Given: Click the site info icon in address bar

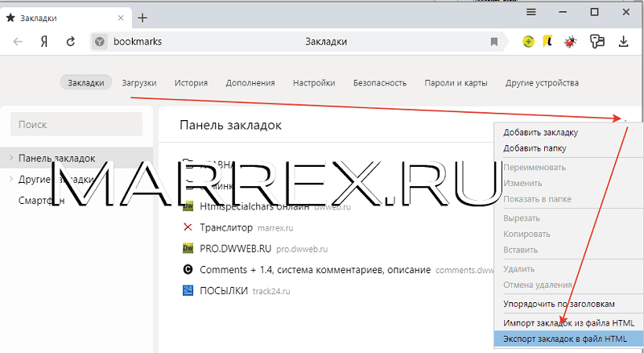Looking at the screenshot, I should 99,42.
